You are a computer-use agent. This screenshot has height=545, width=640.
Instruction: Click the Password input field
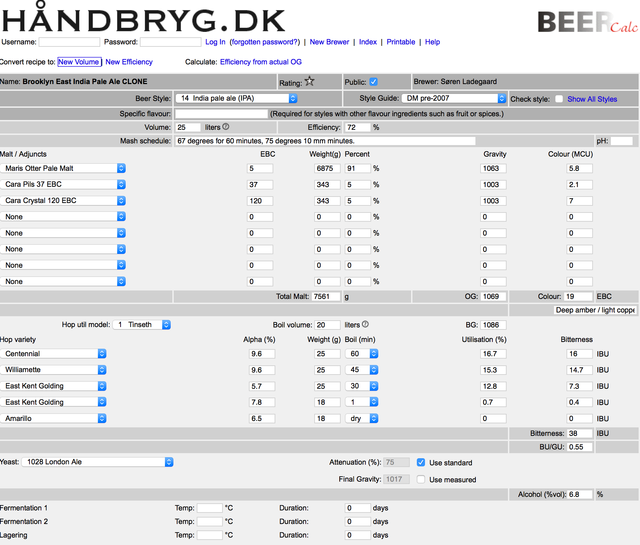[x=171, y=42]
